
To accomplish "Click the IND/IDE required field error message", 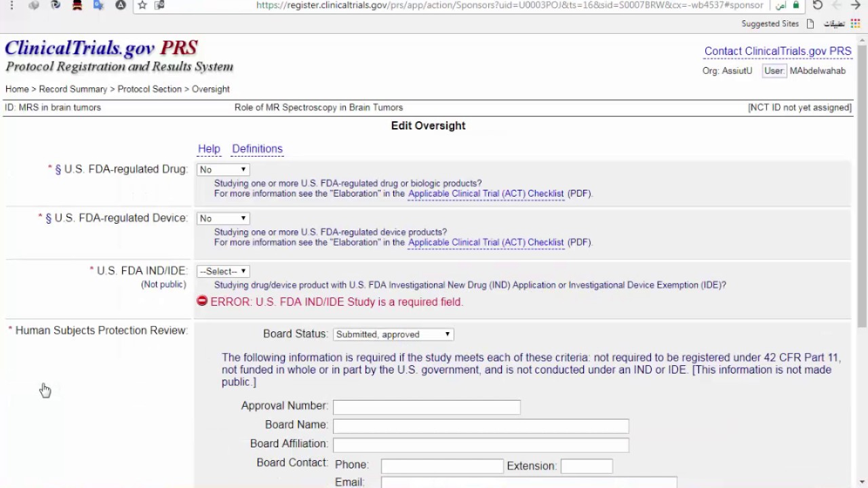I will click(x=337, y=302).
